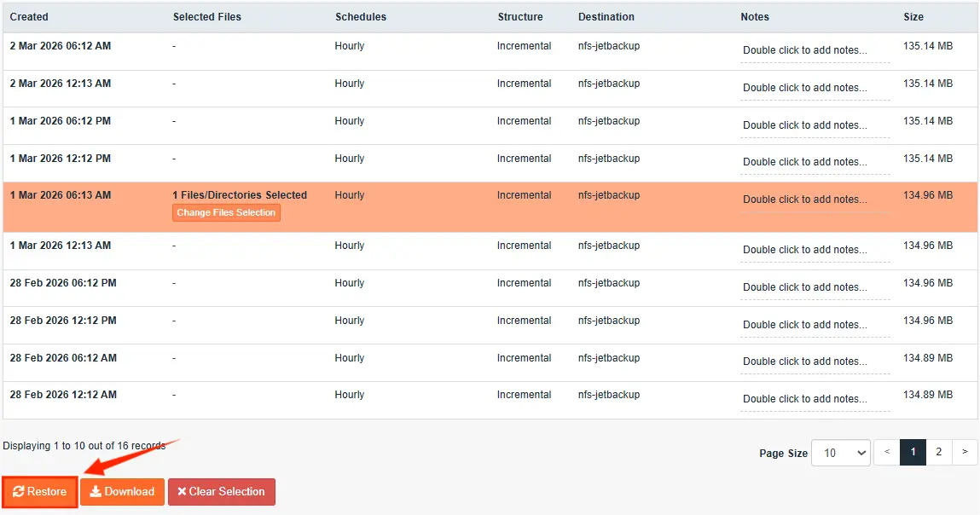
Task: Click the Restore button
Action: point(40,492)
